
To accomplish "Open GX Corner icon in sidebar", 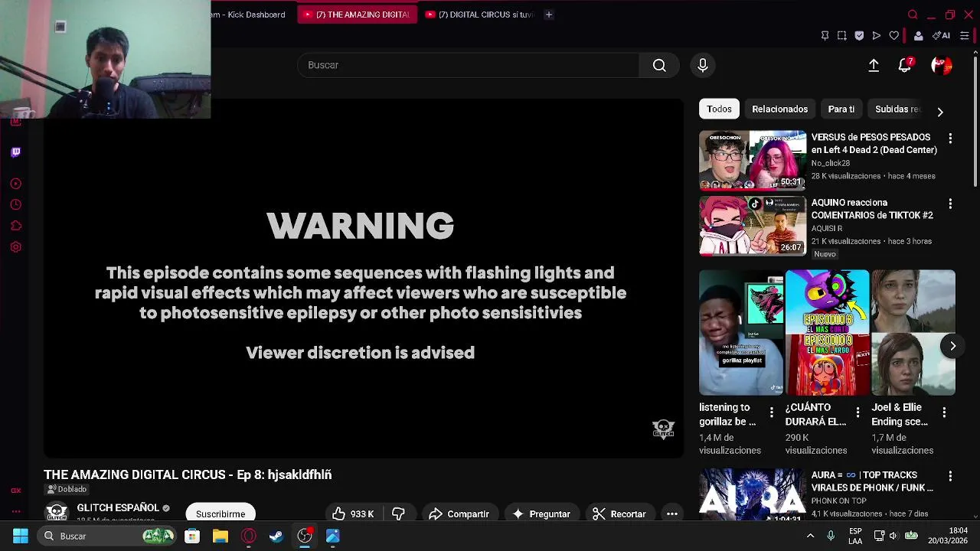I will tap(15, 491).
